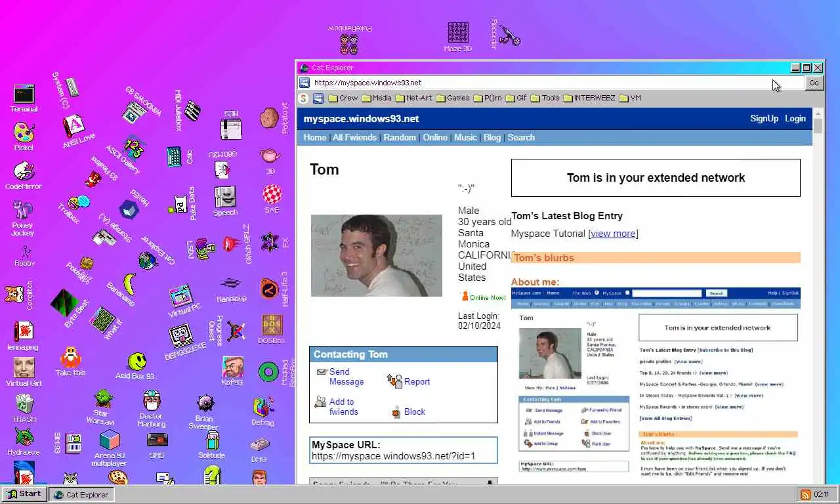Screen dimensions: 840x504
Task: Open Search in the nav bar
Action: click(x=521, y=137)
